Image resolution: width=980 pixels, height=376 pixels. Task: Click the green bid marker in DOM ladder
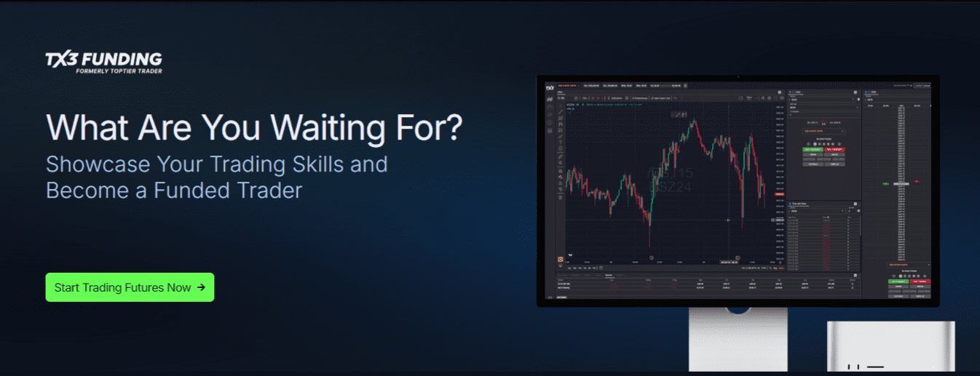[x=886, y=184]
